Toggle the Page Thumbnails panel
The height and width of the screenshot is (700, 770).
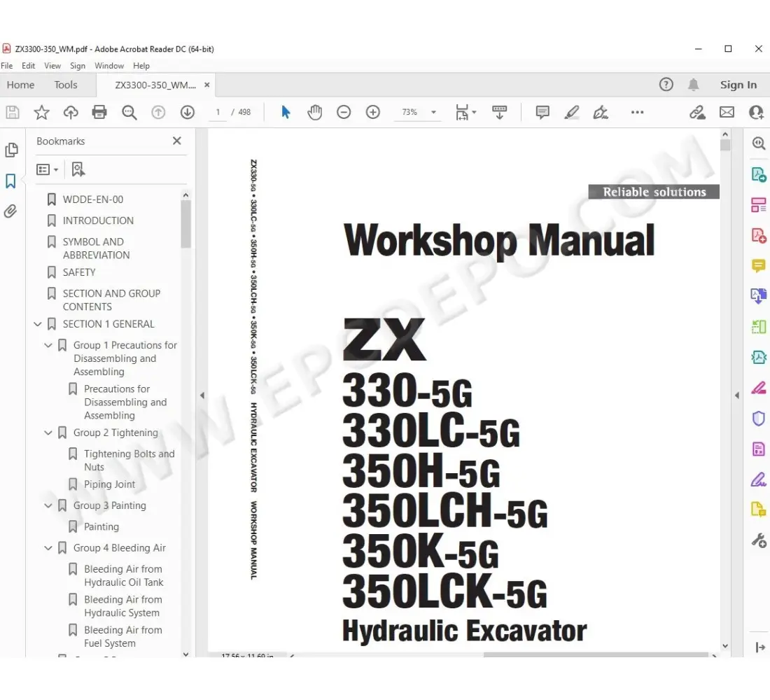(x=11, y=150)
